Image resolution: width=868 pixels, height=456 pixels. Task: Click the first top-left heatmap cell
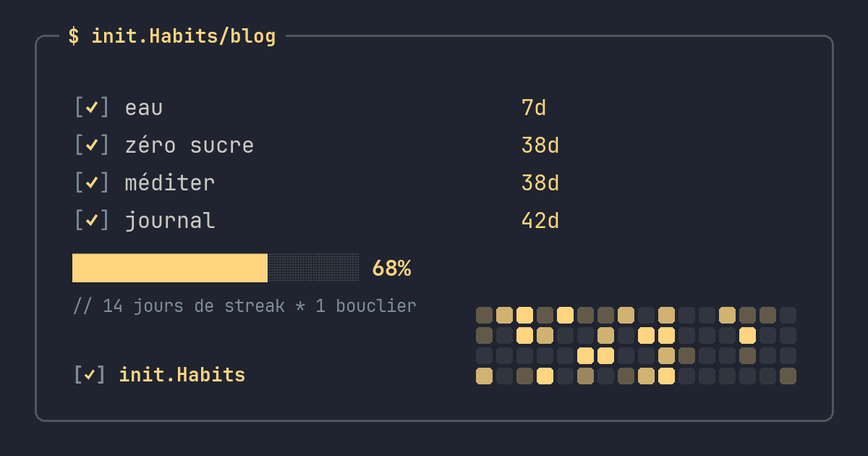[484, 315]
